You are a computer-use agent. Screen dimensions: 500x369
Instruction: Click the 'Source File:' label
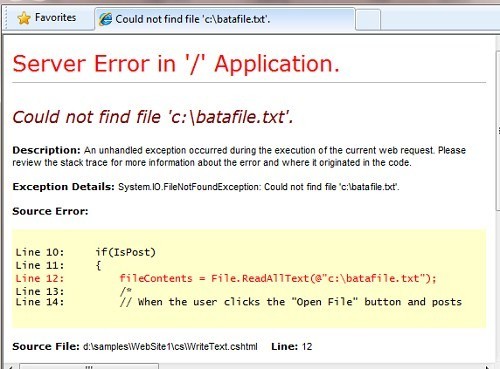[46, 347]
